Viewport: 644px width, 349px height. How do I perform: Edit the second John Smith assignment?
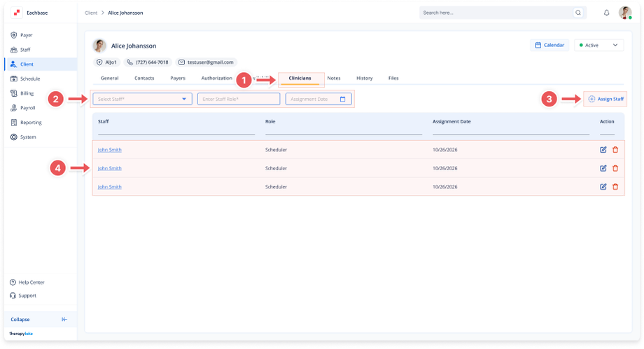pos(603,168)
